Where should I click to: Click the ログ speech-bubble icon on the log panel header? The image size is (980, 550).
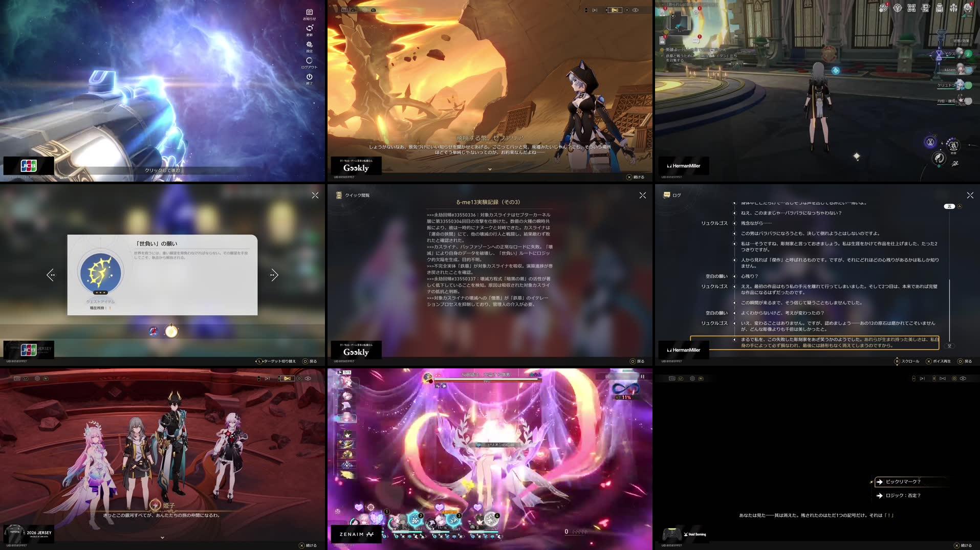pos(666,195)
